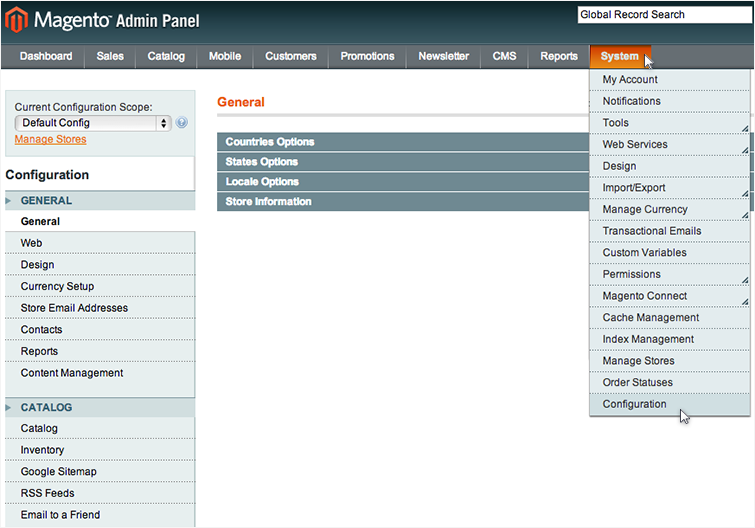Screen dimensions: 755x528
Task: Collapse the GENERAL section arrow
Action: [8, 201]
